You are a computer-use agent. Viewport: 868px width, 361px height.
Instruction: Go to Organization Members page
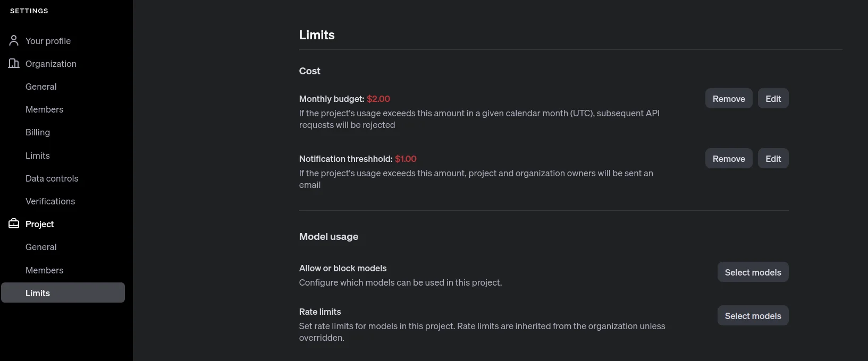[44, 109]
